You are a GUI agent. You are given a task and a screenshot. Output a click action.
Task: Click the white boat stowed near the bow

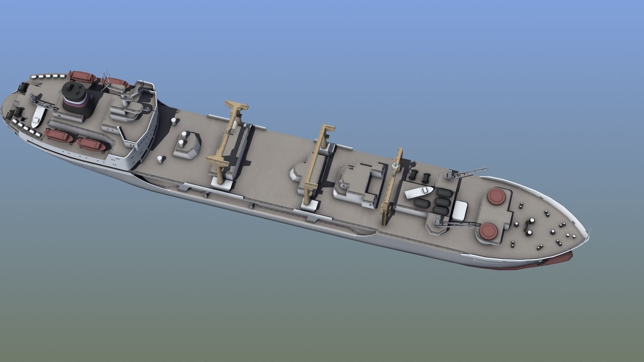click(419, 193)
